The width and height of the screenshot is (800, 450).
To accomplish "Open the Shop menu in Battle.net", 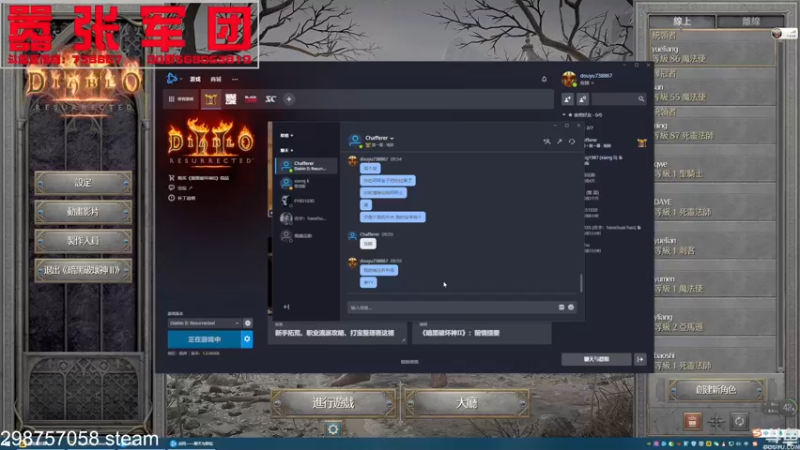I will (x=216, y=79).
